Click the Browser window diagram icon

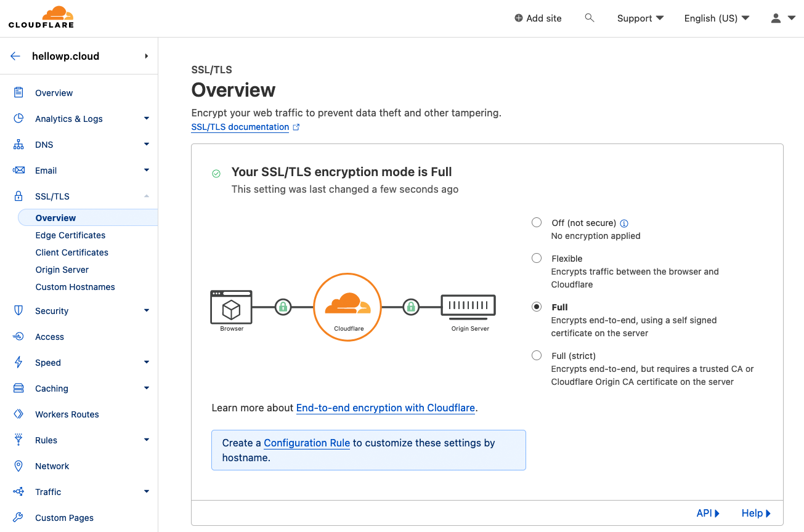(231, 307)
